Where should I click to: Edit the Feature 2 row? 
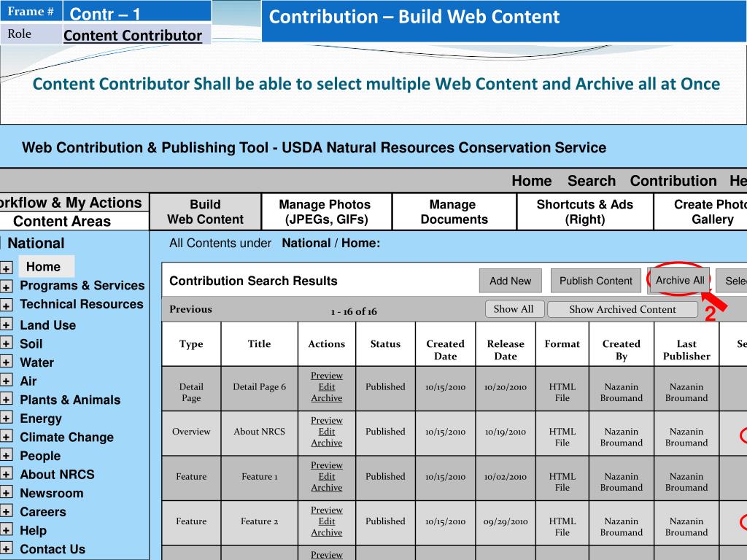point(326,521)
